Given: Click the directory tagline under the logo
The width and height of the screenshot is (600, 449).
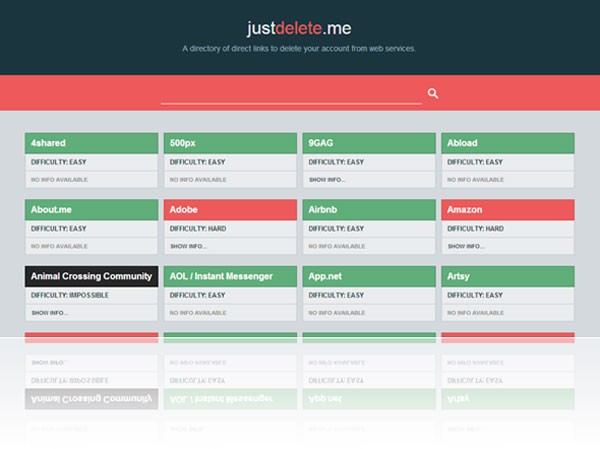Looking at the screenshot, I should [299, 49].
